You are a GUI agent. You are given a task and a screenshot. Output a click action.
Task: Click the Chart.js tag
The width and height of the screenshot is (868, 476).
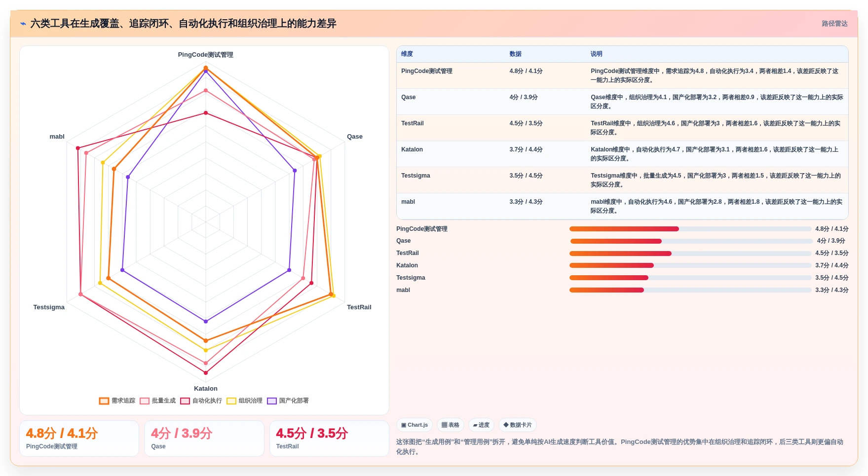415,425
